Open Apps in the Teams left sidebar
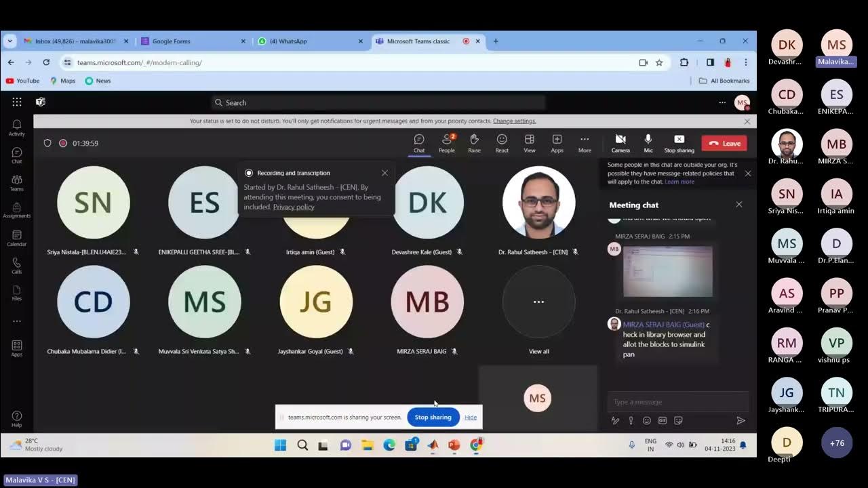868x488 pixels. pos(17,348)
